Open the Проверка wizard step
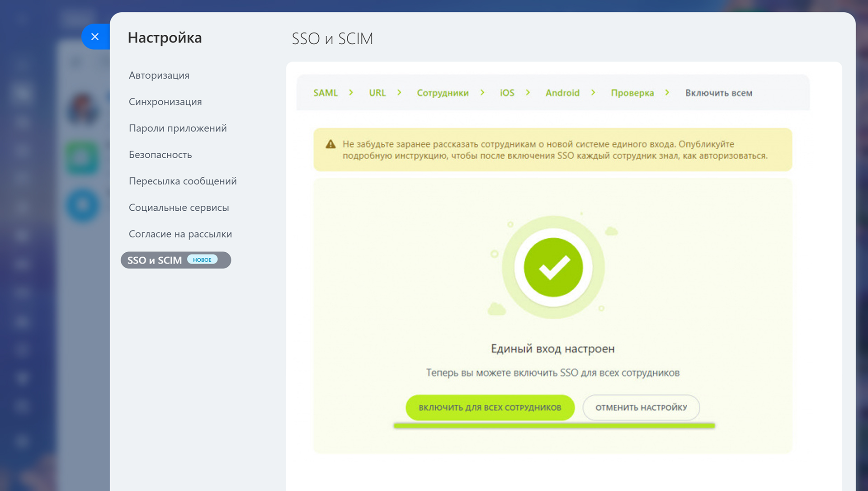 (632, 93)
